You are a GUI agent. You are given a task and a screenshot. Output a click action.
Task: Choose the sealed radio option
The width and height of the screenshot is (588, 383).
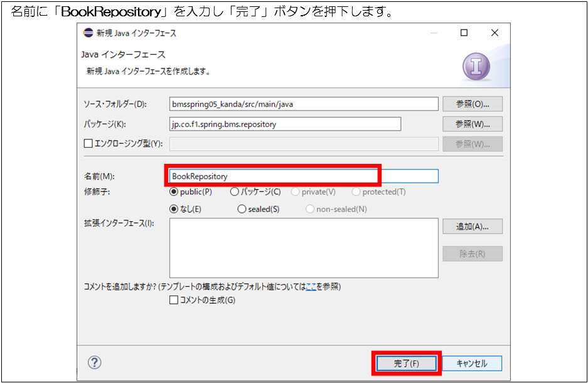(x=242, y=209)
